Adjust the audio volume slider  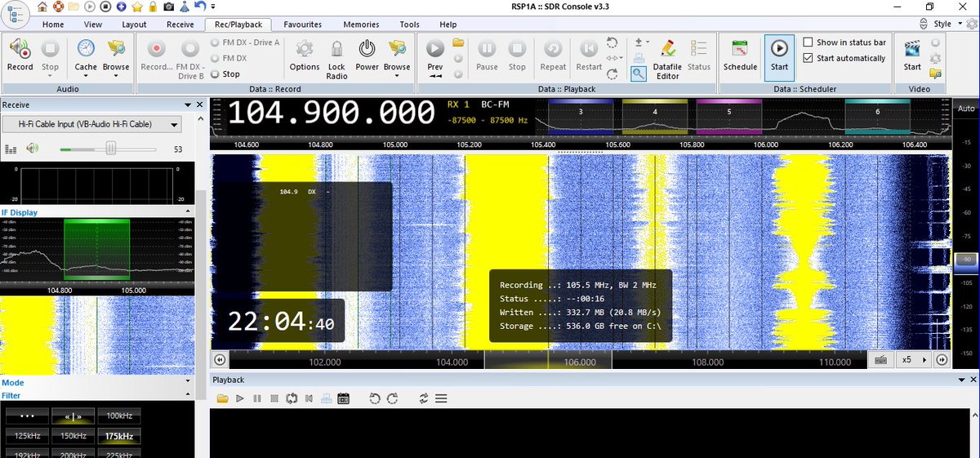tap(109, 149)
